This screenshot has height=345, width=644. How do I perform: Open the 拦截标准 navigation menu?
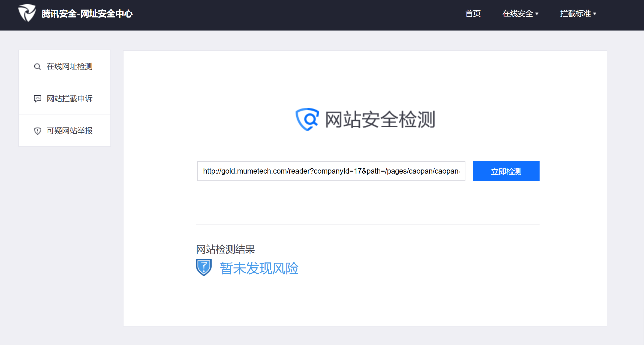[x=575, y=14]
